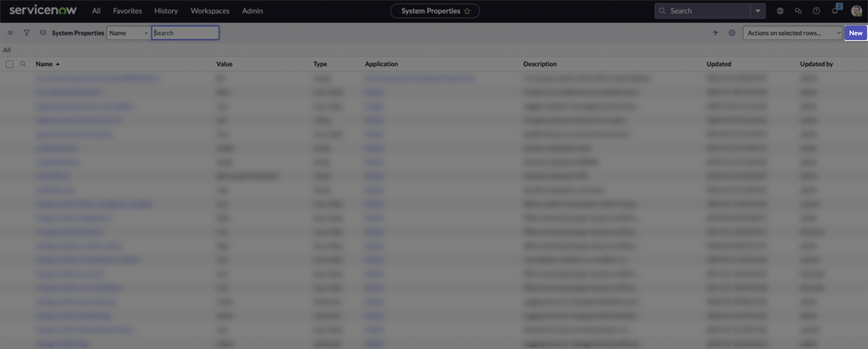Open the Workspaces menu

(210, 11)
